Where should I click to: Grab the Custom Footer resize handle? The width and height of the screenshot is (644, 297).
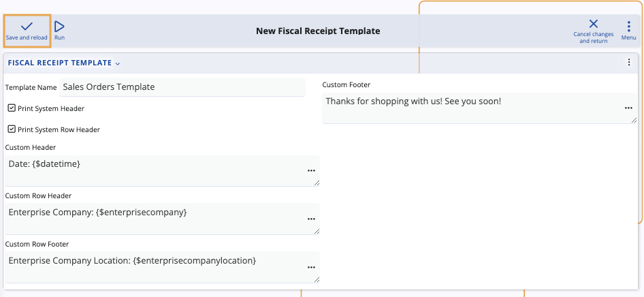pyautogui.click(x=634, y=120)
